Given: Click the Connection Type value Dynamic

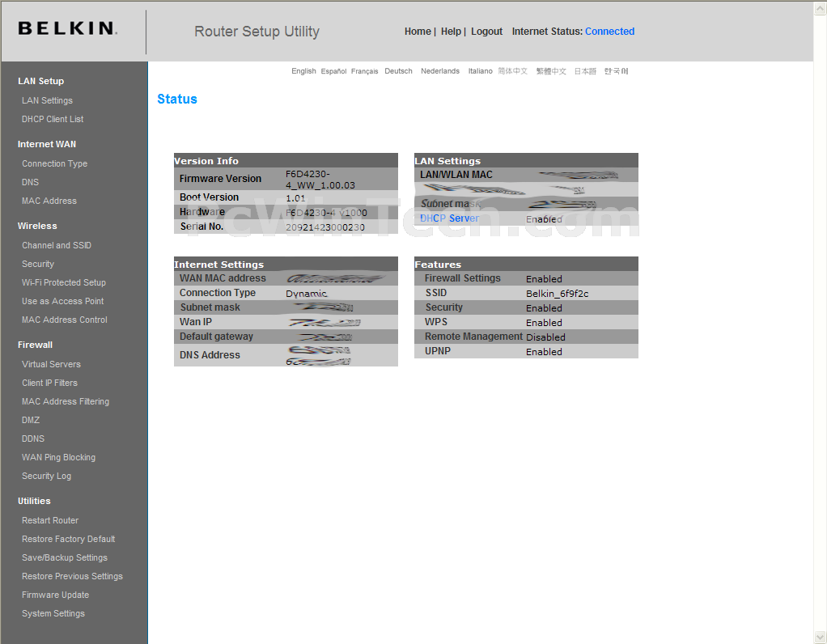Looking at the screenshot, I should 307,294.
